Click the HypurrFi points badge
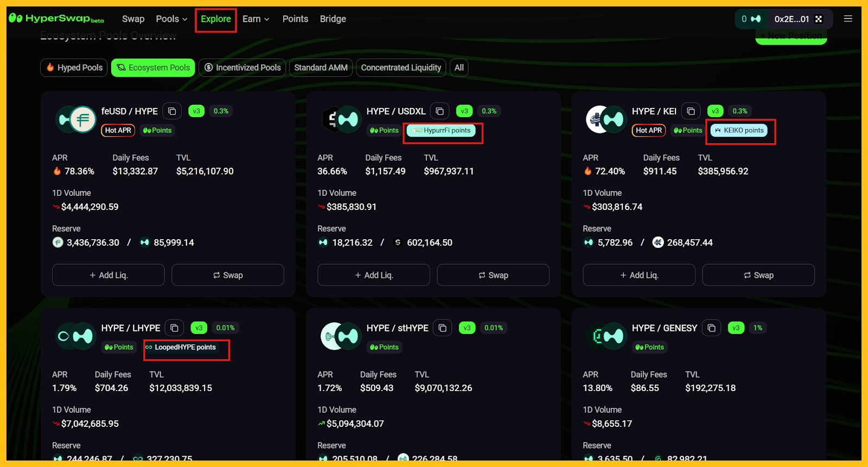The width and height of the screenshot is (868, 467). pos(442,131)
